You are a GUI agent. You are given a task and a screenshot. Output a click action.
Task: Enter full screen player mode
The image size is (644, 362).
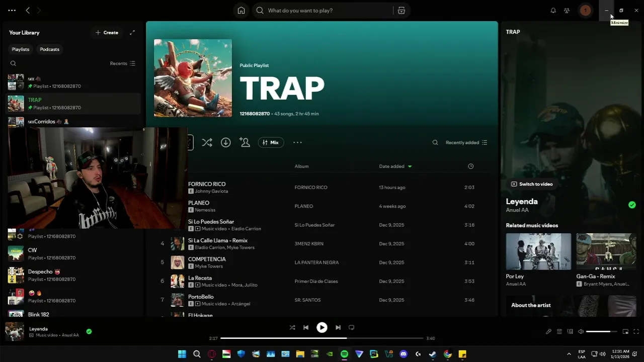tap(636, 332)
